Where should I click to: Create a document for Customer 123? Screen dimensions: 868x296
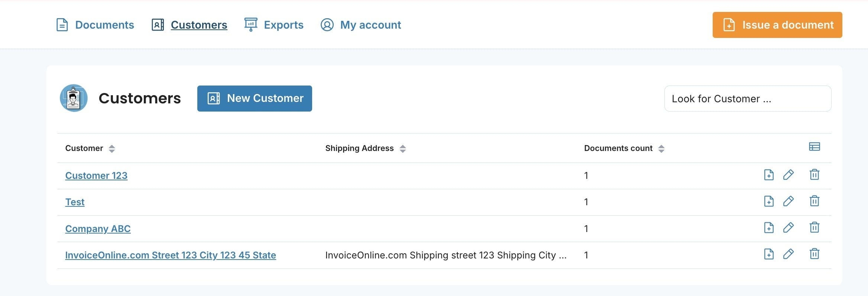tap(768, 175)
